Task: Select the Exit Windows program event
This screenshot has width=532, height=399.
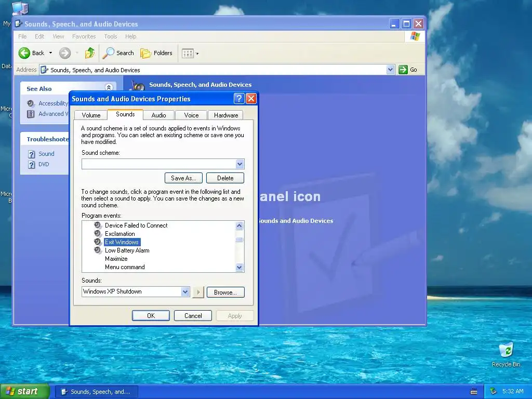Action: point(122,242)
